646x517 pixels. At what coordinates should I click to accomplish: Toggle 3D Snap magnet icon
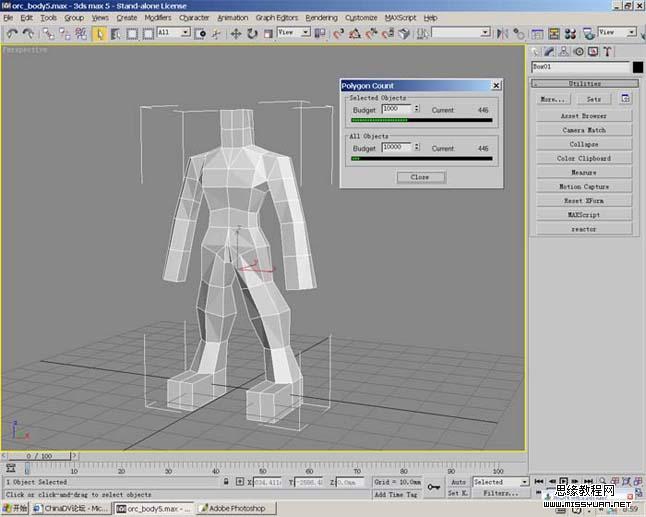339,34
